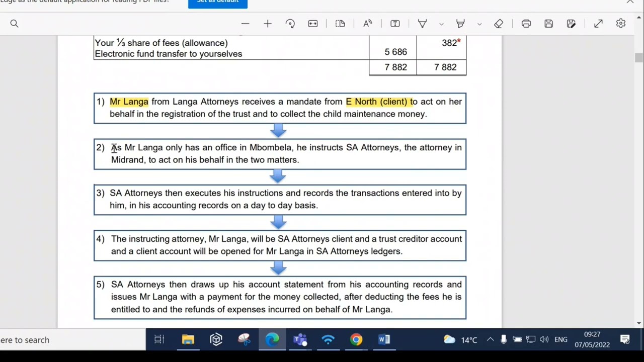Open Microsoft Teams from the taskbar
The image size is (644, 362).
[x=300, y=340]
